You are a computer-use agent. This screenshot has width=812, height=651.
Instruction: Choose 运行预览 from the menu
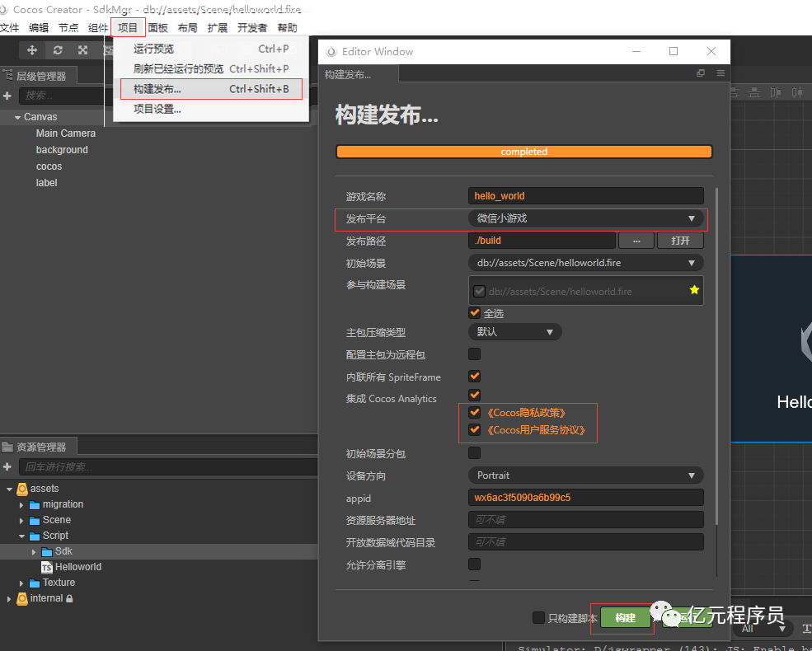(211, 49)
